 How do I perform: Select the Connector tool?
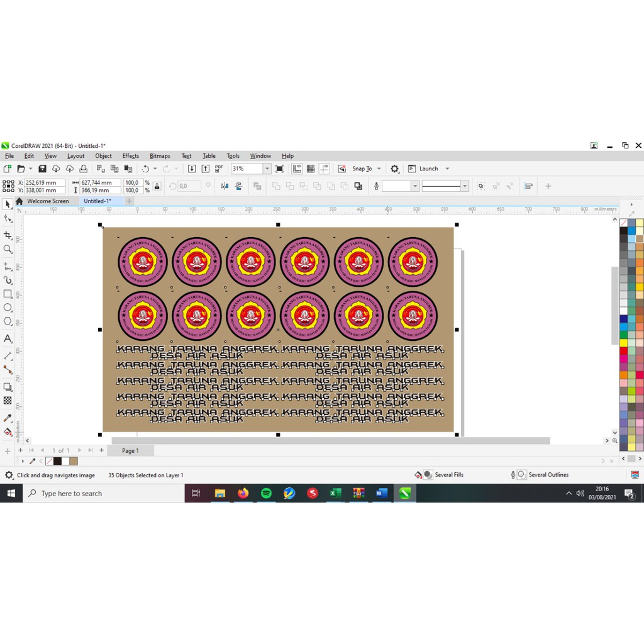tap(8, 370)
